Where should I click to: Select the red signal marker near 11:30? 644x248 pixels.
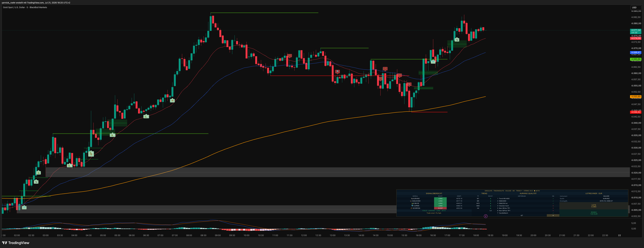(x=289, y=56)
